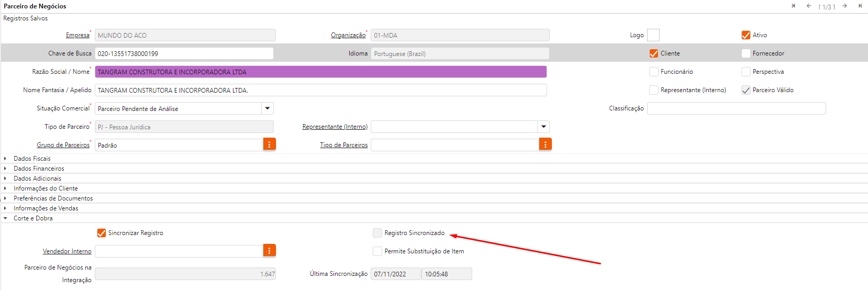This screenshot has width=868, height=290.
Task: Click the Logo image box
Action: [653, 35]
